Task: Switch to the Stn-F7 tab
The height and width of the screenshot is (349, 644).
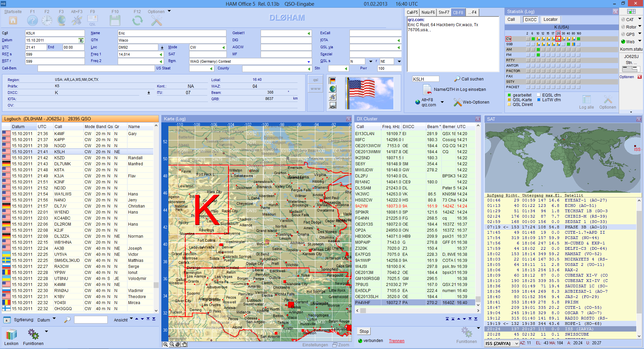Action: tap(444, 12)
